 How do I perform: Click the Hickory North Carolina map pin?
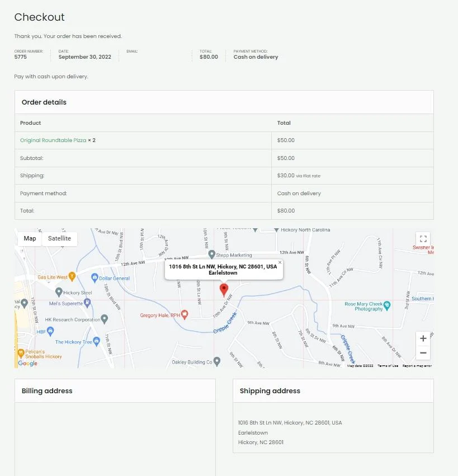(x=276, y=230)
